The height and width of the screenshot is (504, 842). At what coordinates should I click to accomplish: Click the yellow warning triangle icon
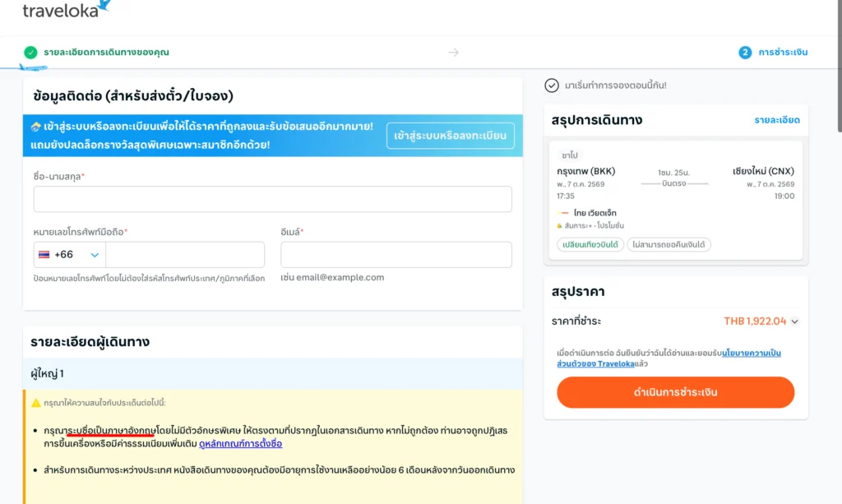[x=36, y=403]
